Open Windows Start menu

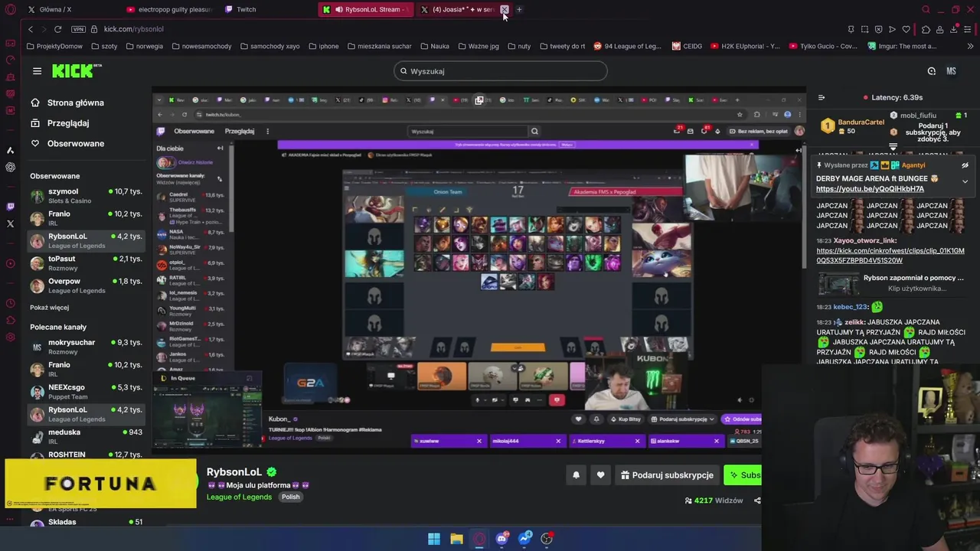click(x=433, y=539)
